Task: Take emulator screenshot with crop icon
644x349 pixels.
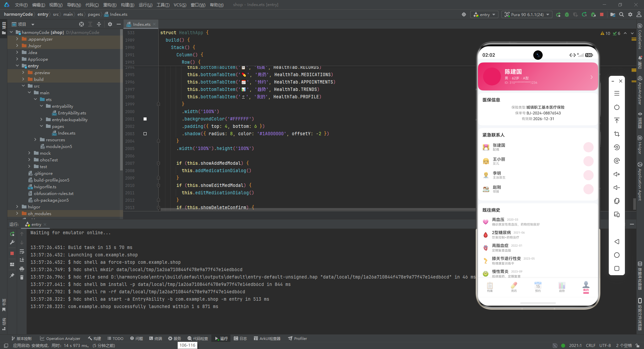Action: tap(617, 134)
